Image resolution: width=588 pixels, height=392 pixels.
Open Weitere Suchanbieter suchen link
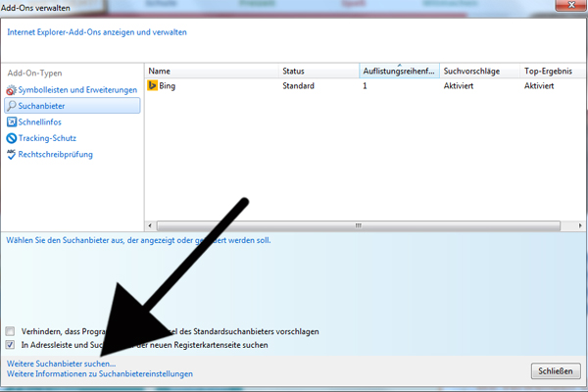pos(61,364)
